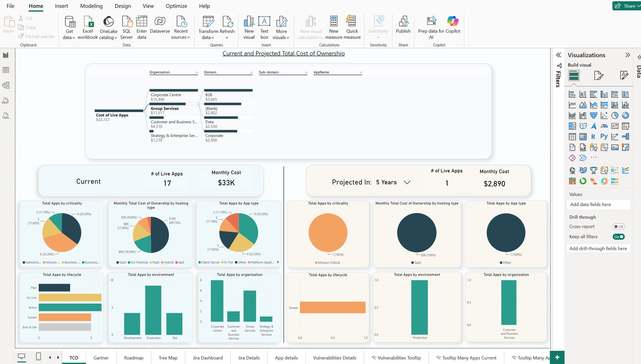Pick the scatter chart visual
This screenshot has height=364, width=641.
coord(604,115)
